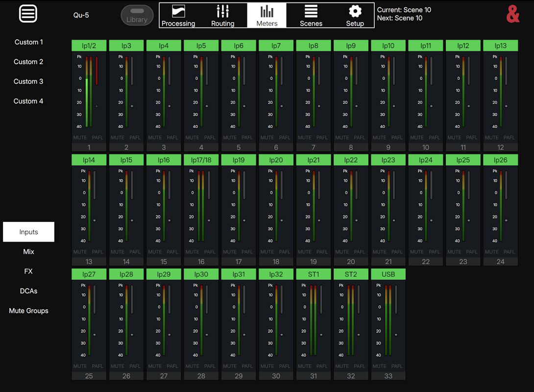Image resolution: width=534 pixels, height=392 pixels.
Task: Click channel number 33 strip footer
Action: [388, 376]
